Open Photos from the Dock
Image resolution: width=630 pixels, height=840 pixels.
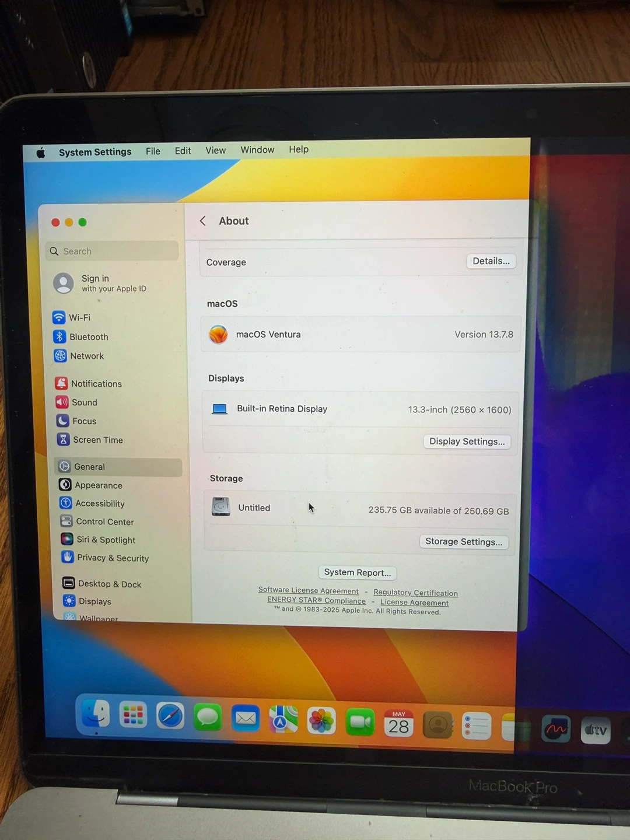(321, 721)
